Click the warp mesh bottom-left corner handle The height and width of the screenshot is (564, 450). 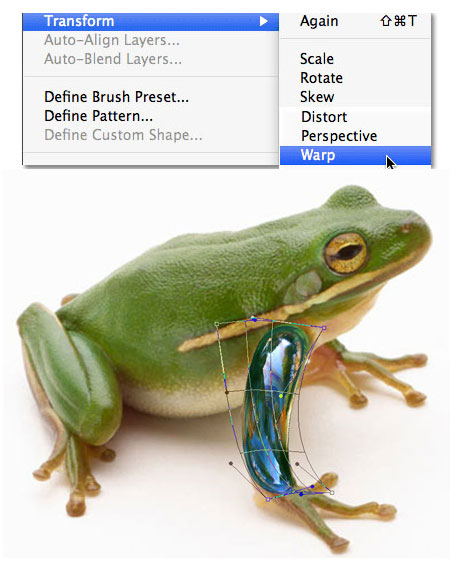coord(268,499)
